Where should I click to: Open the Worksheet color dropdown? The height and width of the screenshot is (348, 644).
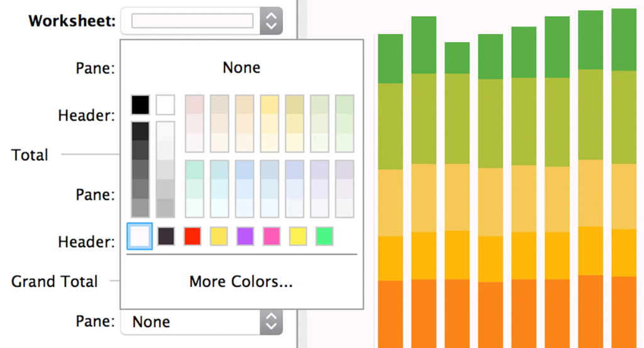[270, 21]
